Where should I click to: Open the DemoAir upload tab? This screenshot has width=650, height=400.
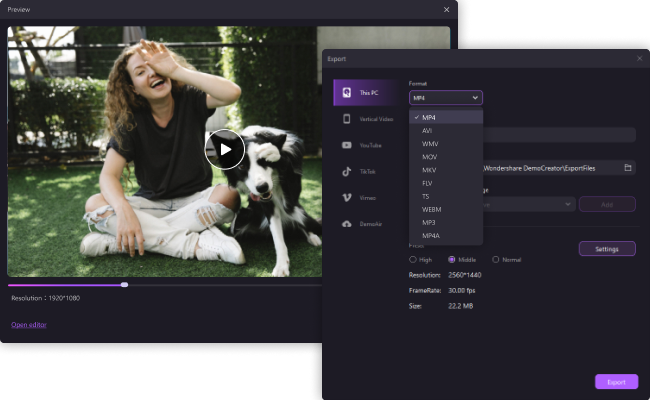click(x=366, y=224)
